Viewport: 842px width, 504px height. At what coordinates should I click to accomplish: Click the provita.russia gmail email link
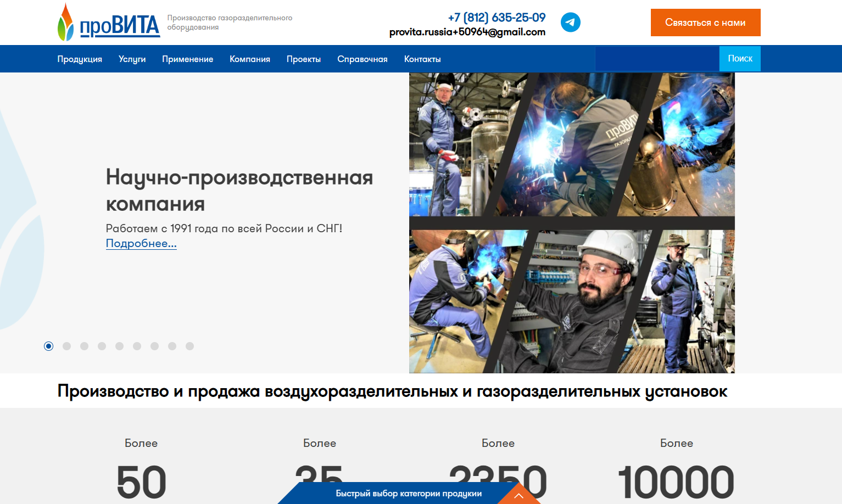point(467,32)
